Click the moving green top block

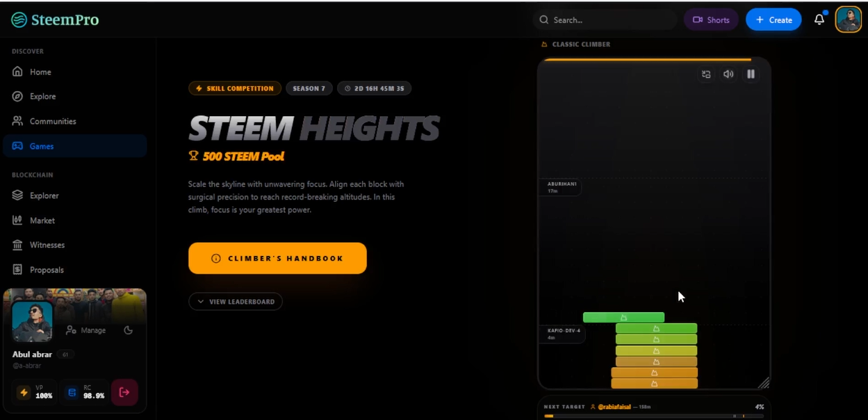pos(623,317)
